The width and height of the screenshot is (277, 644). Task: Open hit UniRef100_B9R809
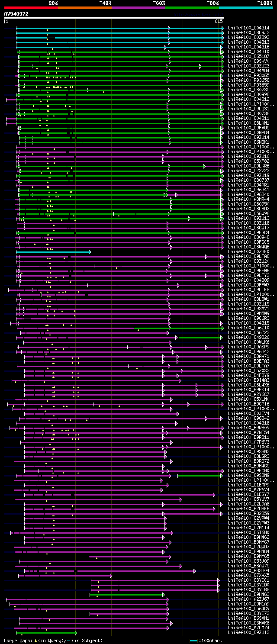pos(248,428)
